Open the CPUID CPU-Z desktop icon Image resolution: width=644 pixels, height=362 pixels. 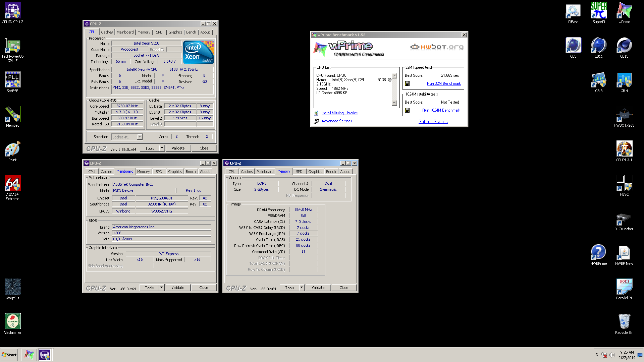coord(12,13)
